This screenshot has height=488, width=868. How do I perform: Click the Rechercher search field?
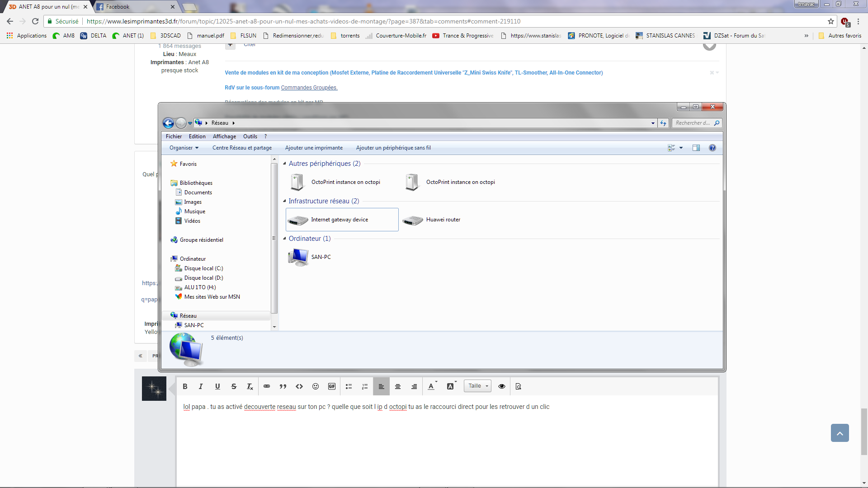click(693, 123)
